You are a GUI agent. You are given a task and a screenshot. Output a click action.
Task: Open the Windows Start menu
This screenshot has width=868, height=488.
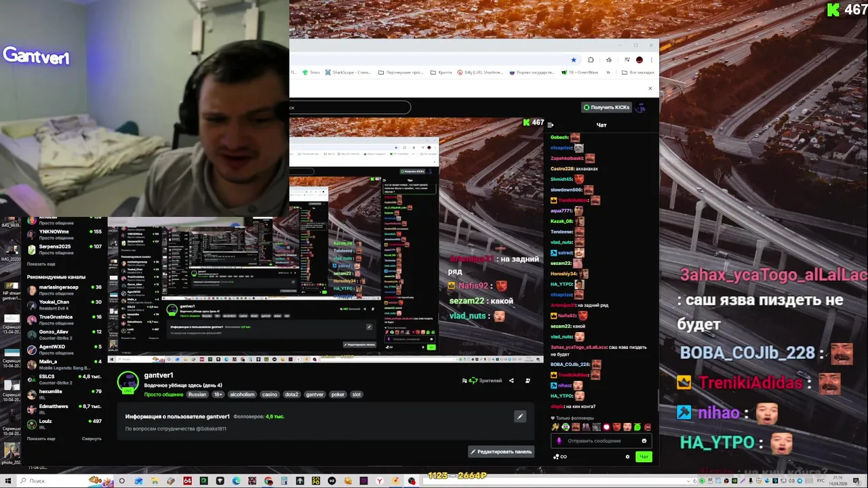[x=7, y=481]
